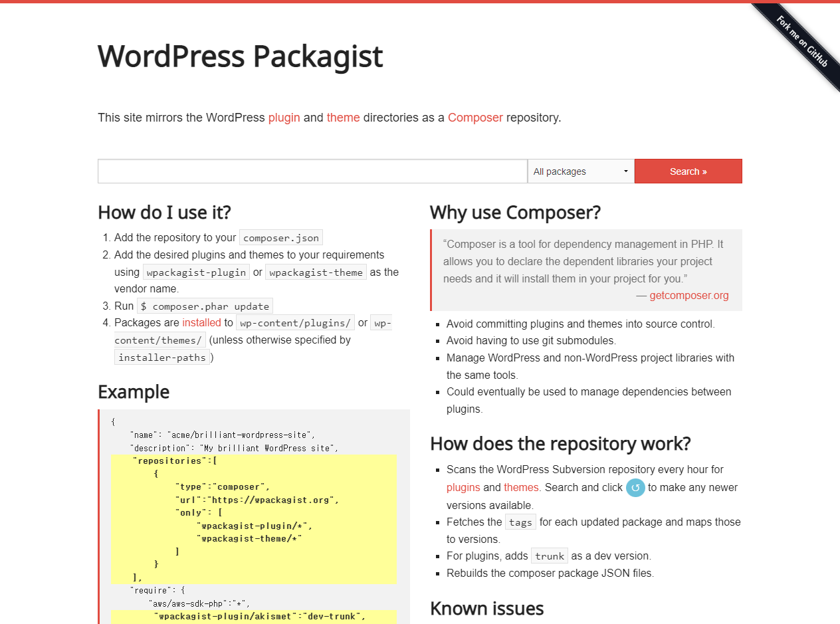The height and width of the screenshot is (624, 840).
Task: Open the theme link in intro sentence
Action: [x=343, y=118]
